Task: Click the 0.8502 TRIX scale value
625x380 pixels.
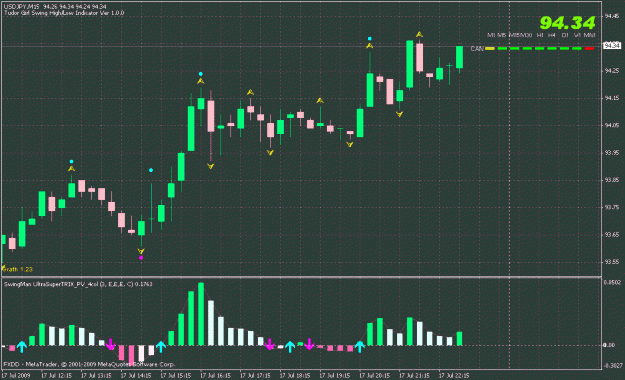Action: [x=612, y=283]
